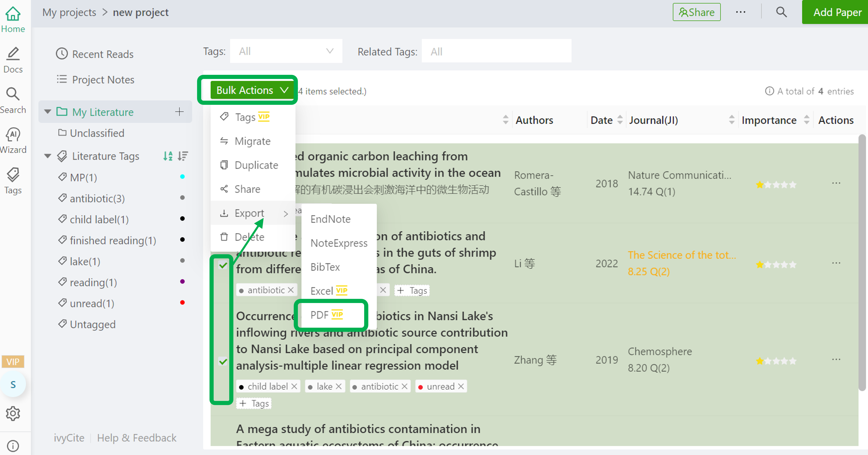This screenshot has width=868, height=455.
Task: Click the magnifier search icon at top right
Action: click(781, 12)
